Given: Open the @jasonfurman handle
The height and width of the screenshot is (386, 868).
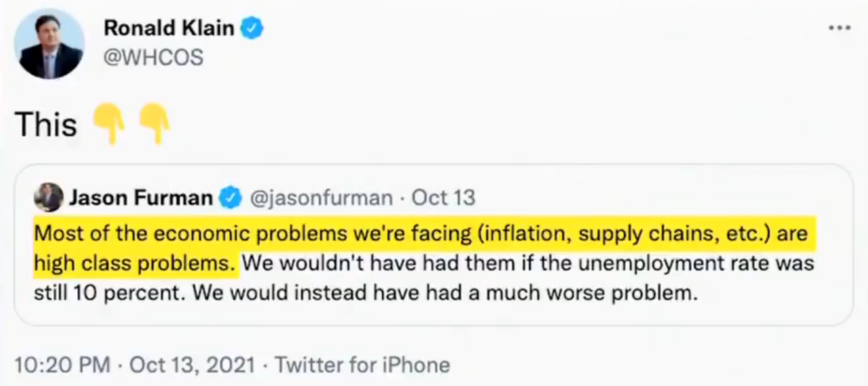Looking at the screenshot, I should (321, 198).
